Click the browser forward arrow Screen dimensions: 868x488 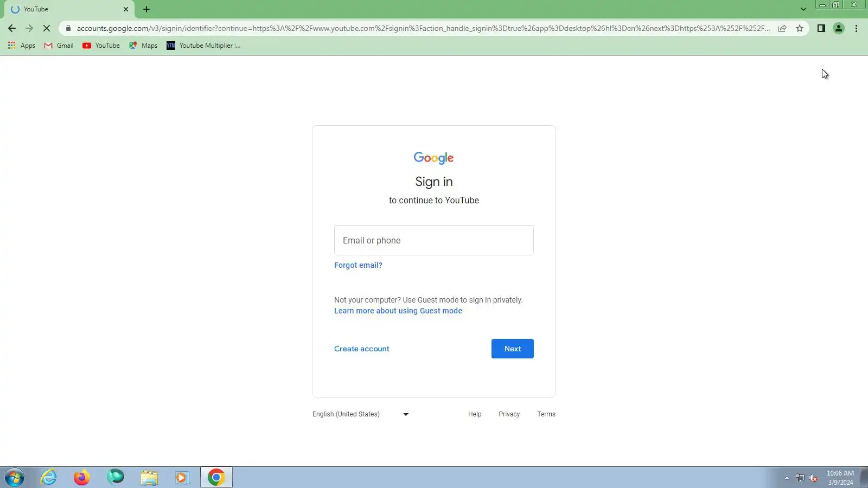pos(29,28)
